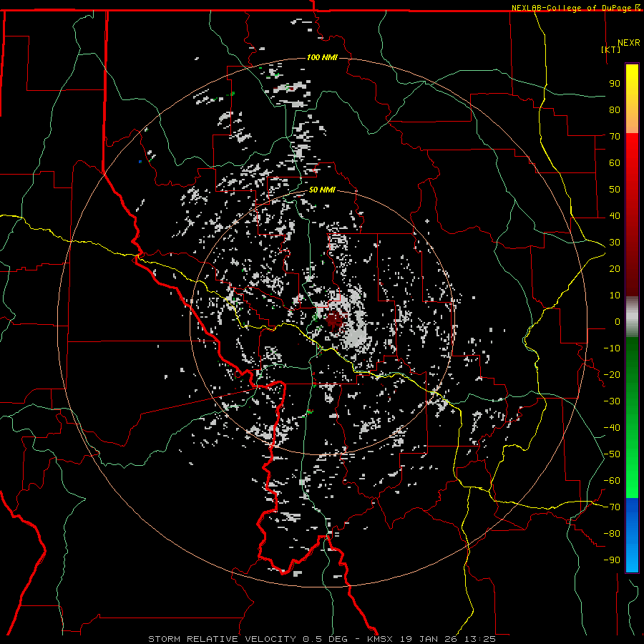
Task: Click the 70 value on velocity scale
Action: click(x=615, y=137)
